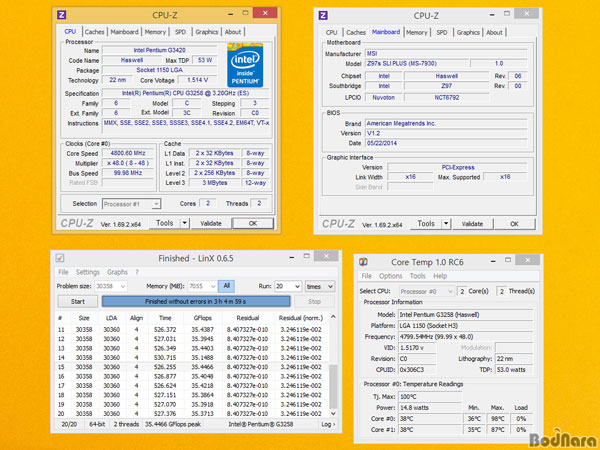Open Select CPU dropdown in Core Temp
This screenshot has width=600, height=450.
[x=427, y=292]
